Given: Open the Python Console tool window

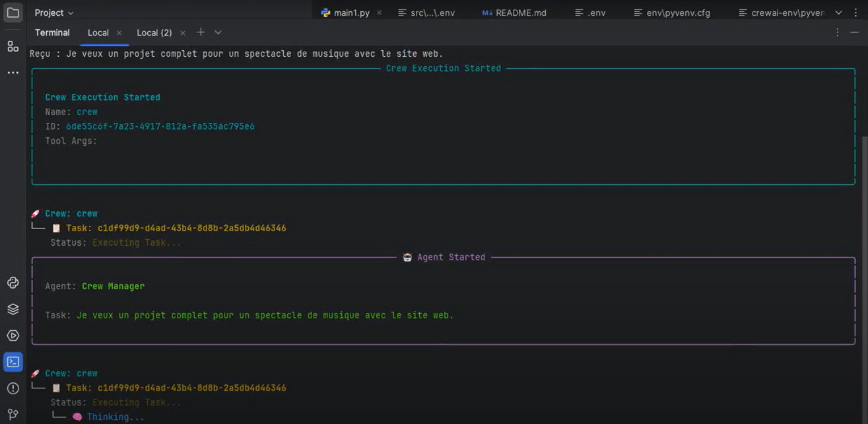Looking at the screenshot, I should coord(13,283).
